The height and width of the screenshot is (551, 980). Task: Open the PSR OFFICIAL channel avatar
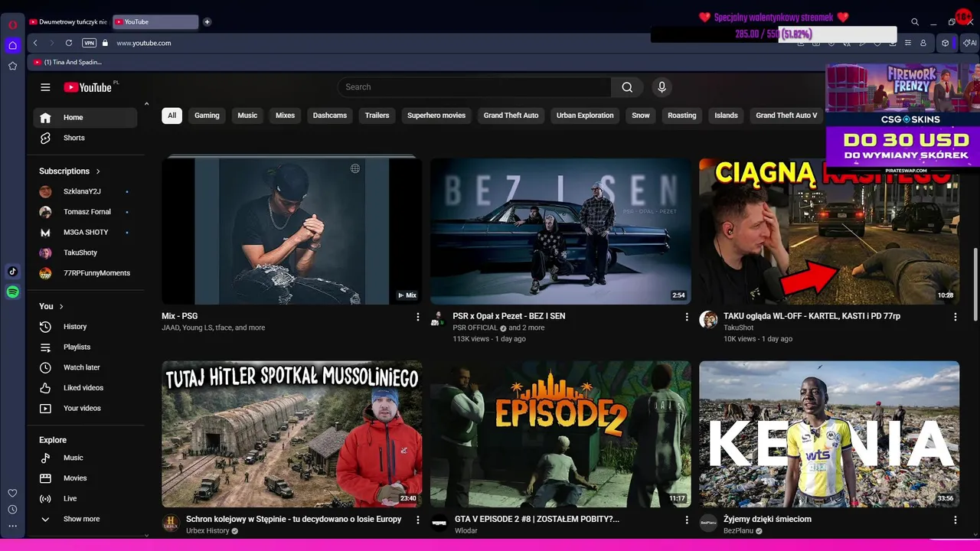pyautogui.click(x=439, y=319)
